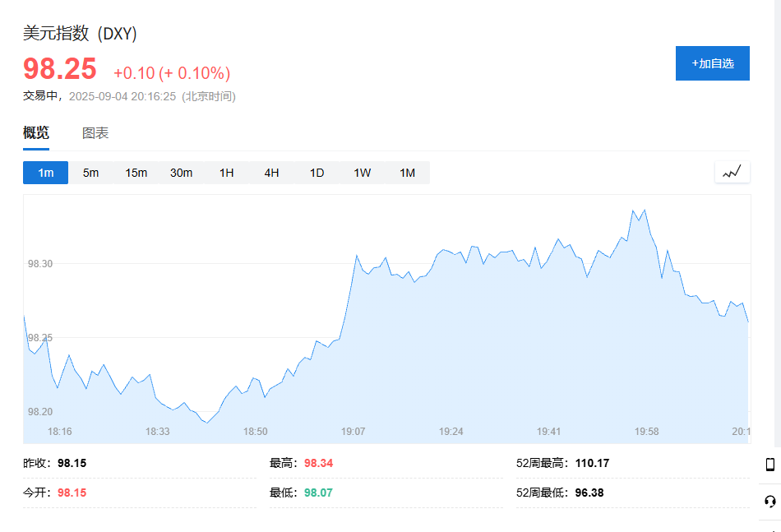Switch chart to 30m interval
This screenshot has height=532, width=781.
pyautogui.click(x=182, y=173)
